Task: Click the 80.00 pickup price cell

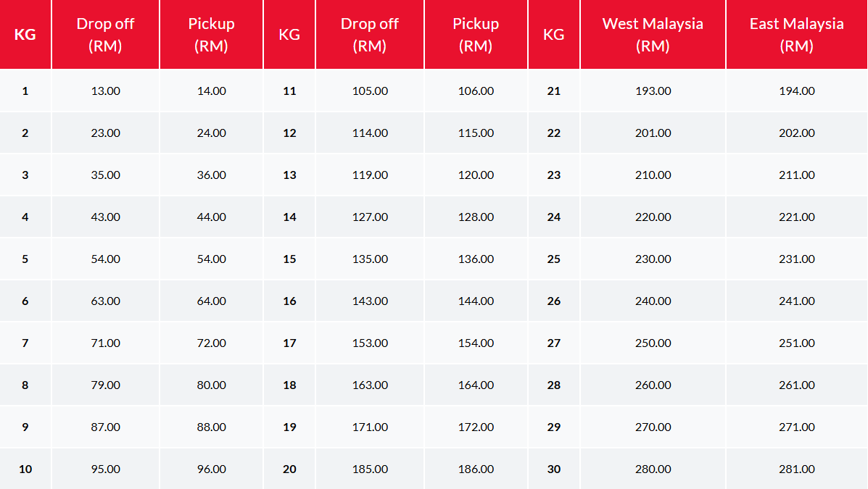Action: 211,385
